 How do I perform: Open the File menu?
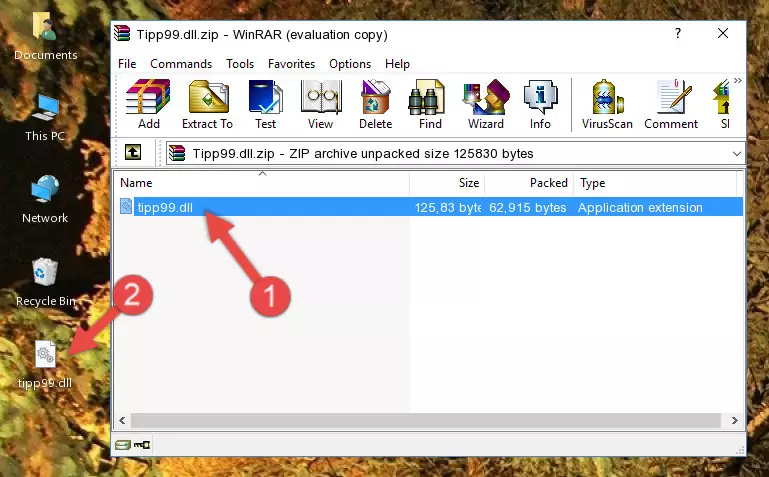coord(127,64)
